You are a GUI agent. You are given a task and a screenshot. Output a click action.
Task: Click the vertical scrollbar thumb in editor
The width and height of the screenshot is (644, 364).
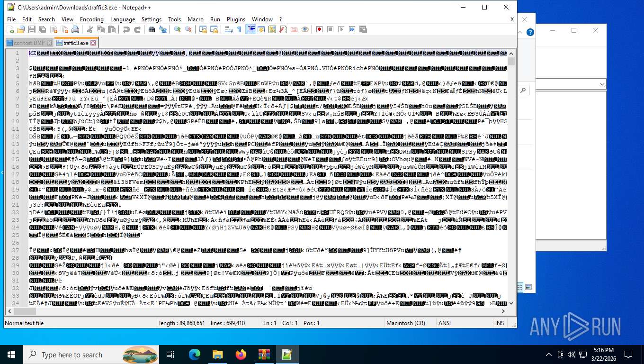pyautogui.click(x=511, y=61)
